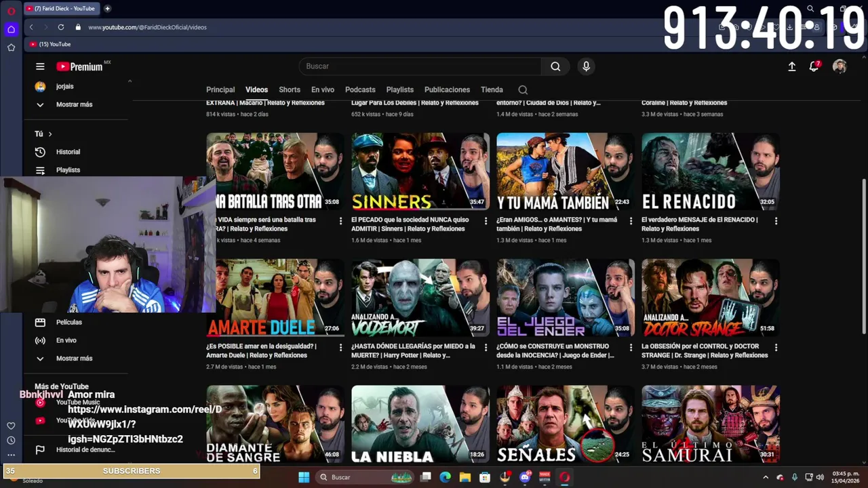Viewport: 868px width, 488px height.
Task: Play the El Último Samurai thumbnail
Action: click(711, 424)
